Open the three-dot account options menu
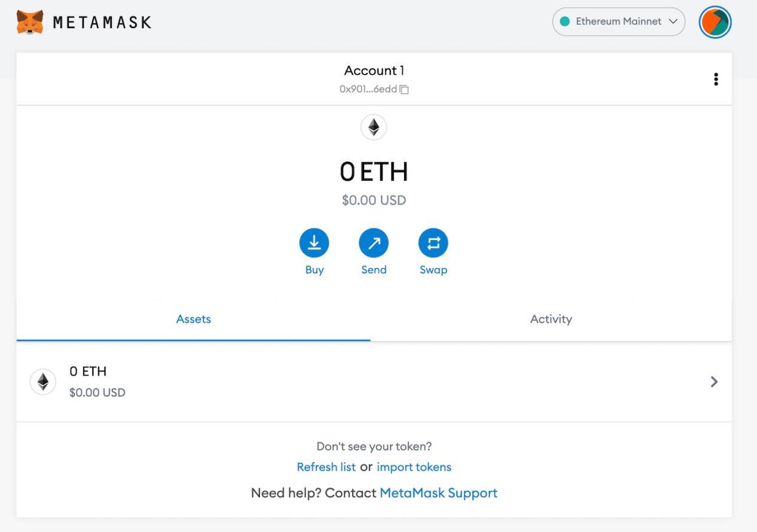757x532 pixels. pyautogui.click(x=716, y=80)
